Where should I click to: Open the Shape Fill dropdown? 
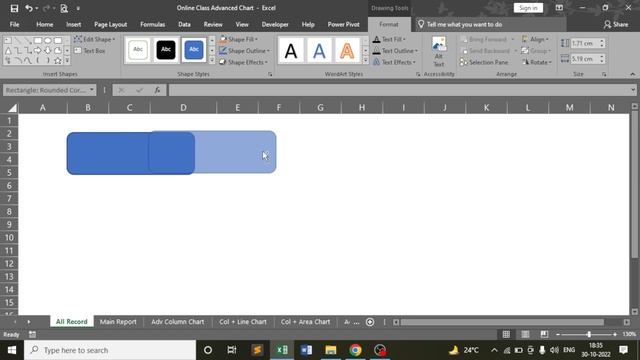coord(239,39)
